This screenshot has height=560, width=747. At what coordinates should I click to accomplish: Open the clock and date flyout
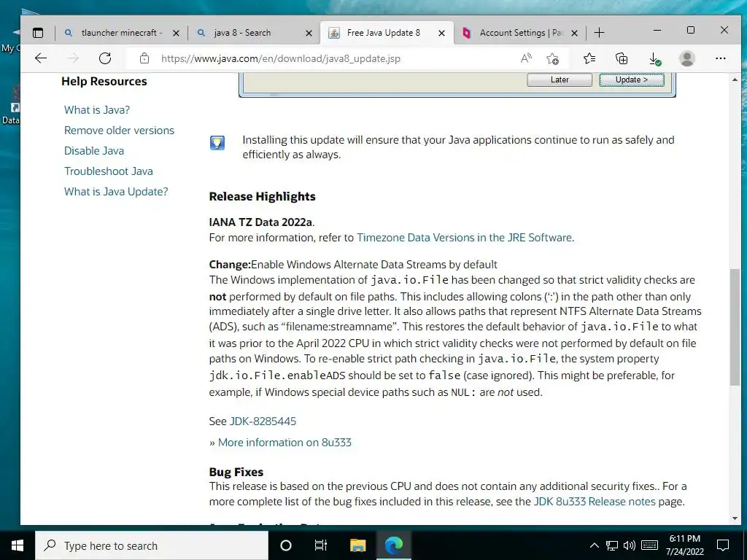(684, 545)
